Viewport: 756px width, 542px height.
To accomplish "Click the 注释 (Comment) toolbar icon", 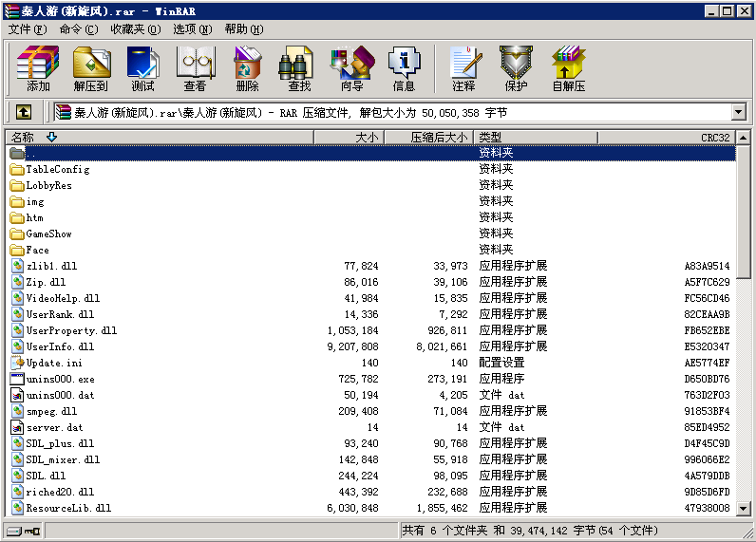I will pos(463,68).
